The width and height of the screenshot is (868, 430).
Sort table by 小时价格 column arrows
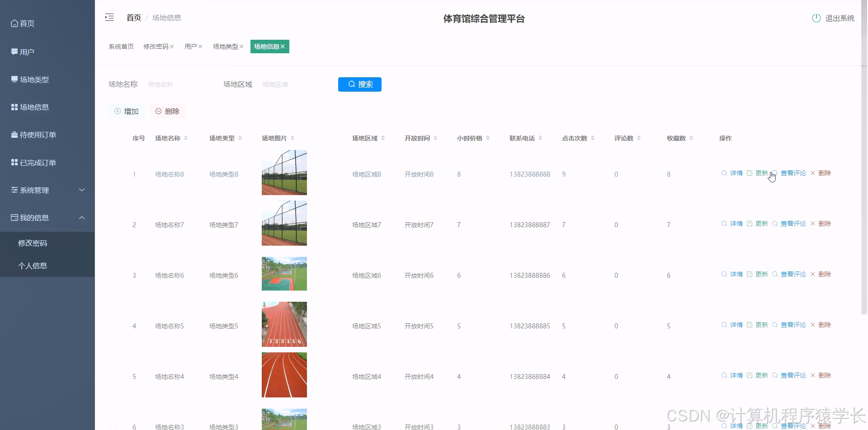pos(488,138)
